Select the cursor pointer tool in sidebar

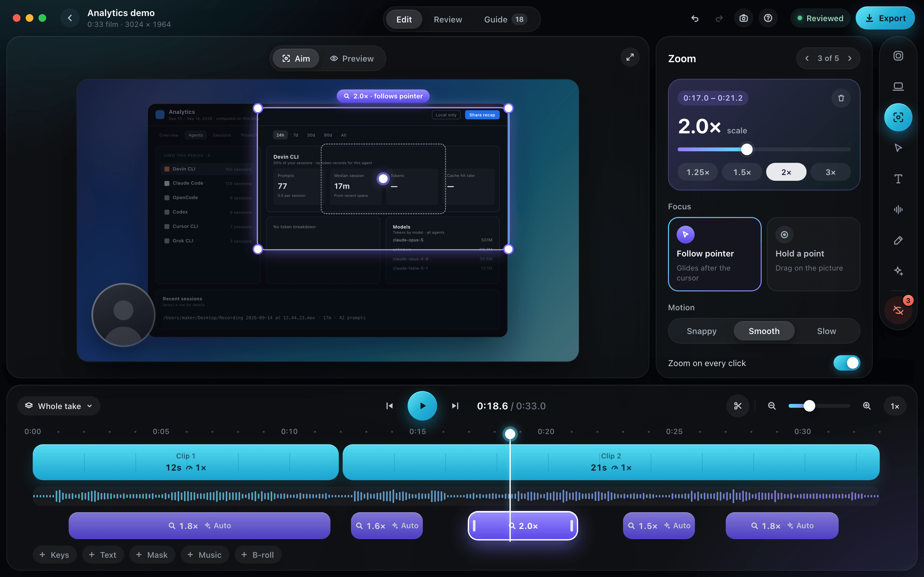898,148
